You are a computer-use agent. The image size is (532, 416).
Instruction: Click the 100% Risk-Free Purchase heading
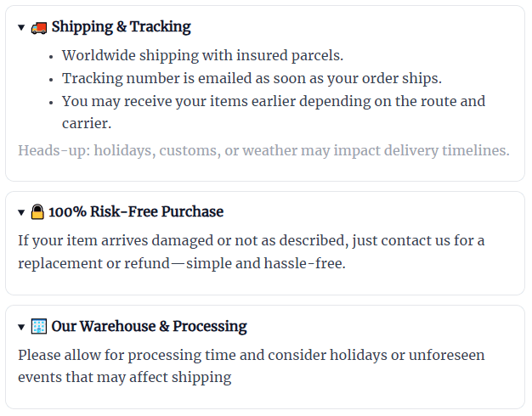[136, 212]
